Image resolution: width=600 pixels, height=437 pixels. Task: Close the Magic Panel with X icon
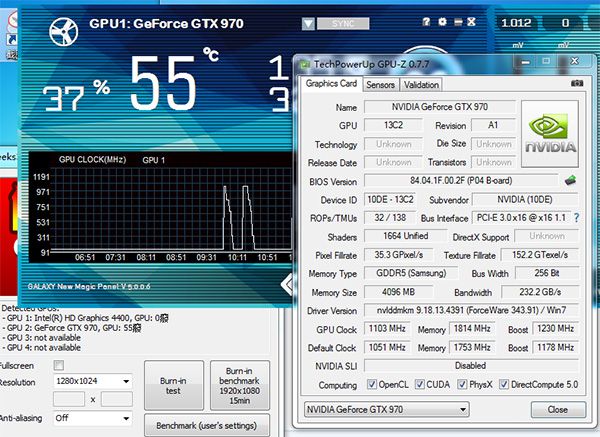471,22
